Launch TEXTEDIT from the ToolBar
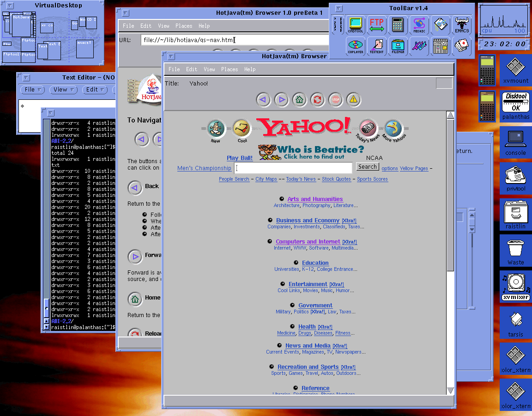The width and height of the screenshot is (532, 416). pyautogui.click(x=377, y=46)
